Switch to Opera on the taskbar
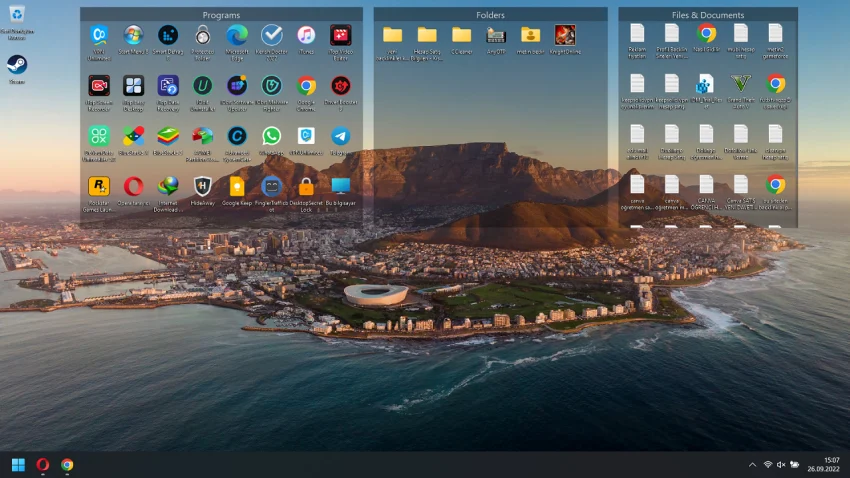 (43, 465)
